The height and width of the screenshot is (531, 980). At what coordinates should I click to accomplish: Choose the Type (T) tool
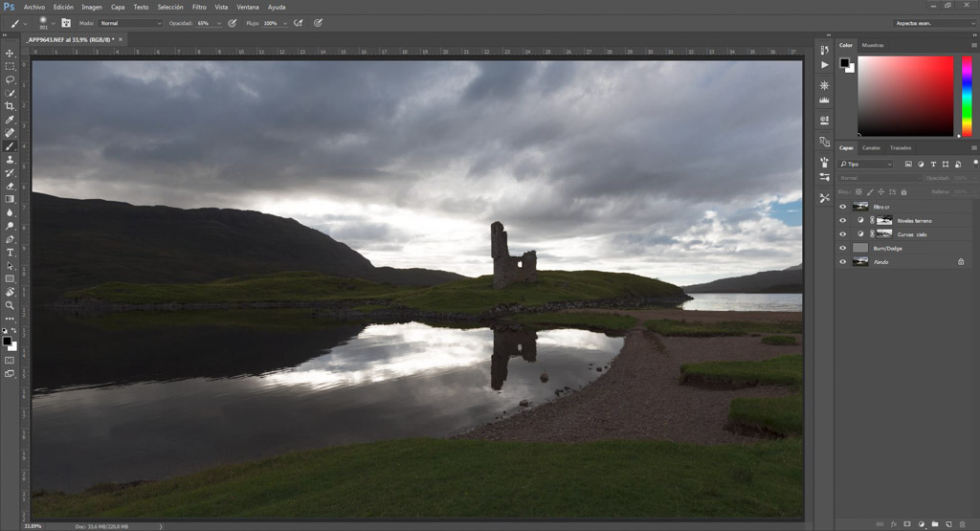pos(10,253)
